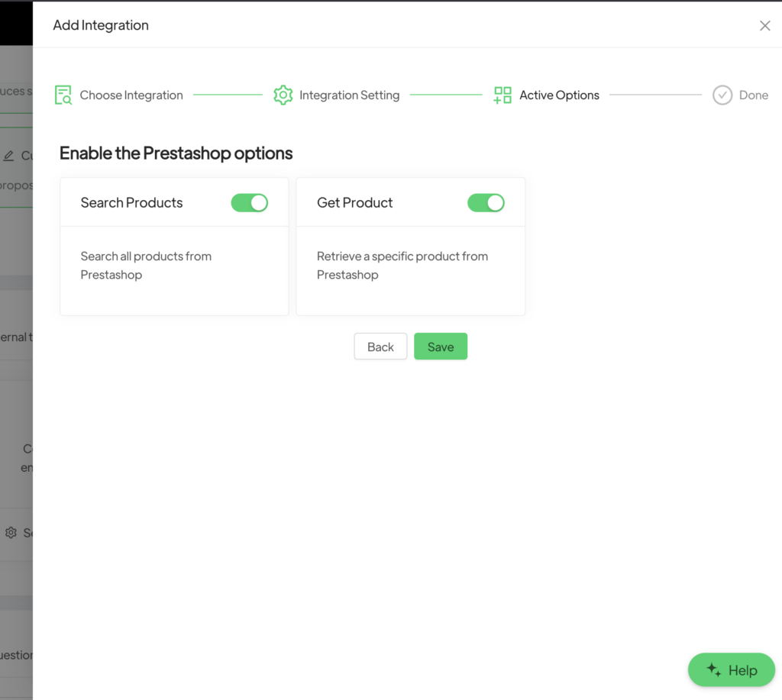Select the Choose Integration step label
This screenshot has height=700, width=782.
(131, 95)
